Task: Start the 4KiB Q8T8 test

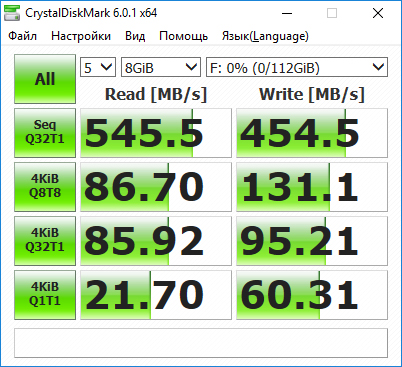Action: 45,187
